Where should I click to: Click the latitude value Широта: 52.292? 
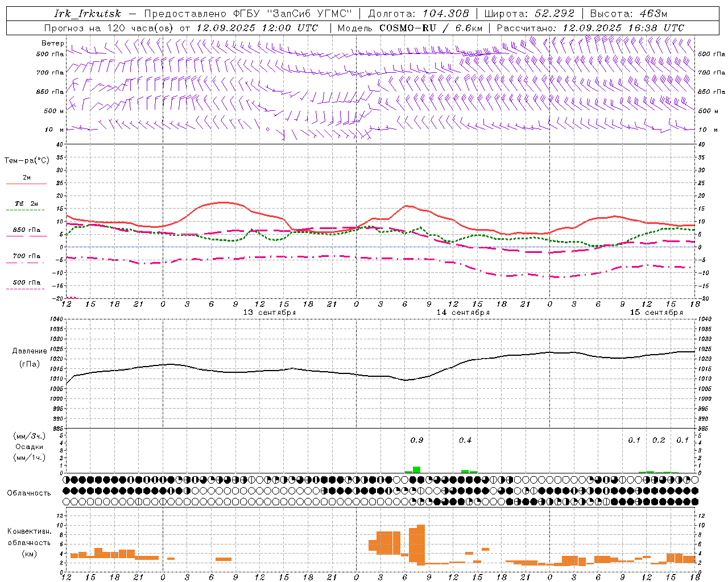pyautogui.click(x=530, y=14)
